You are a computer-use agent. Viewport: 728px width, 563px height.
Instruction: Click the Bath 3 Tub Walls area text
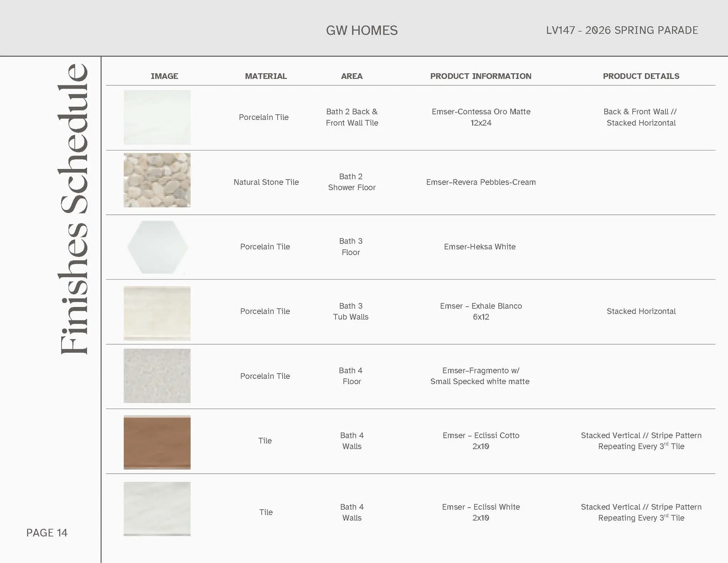(350, 311)
